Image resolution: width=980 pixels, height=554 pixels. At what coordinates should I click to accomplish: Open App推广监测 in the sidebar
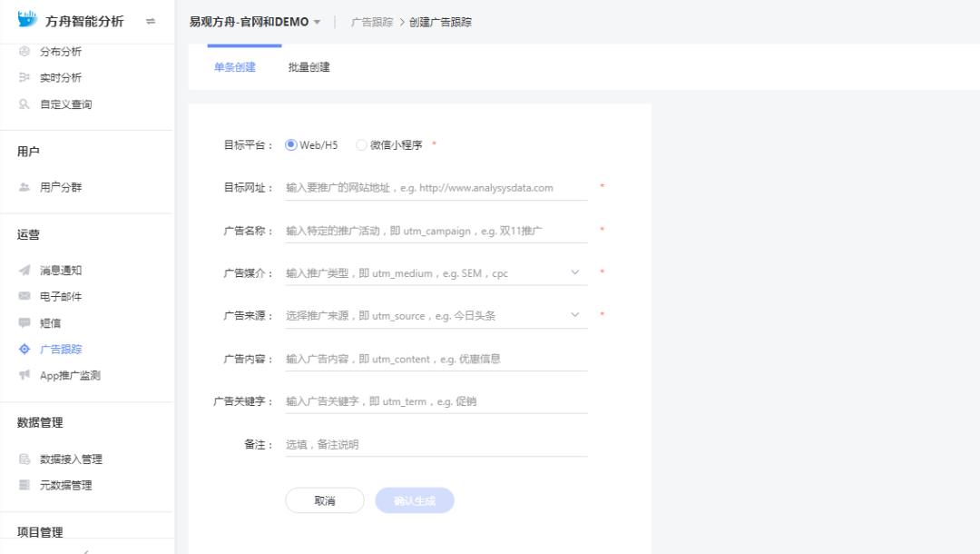pos(70,375)
